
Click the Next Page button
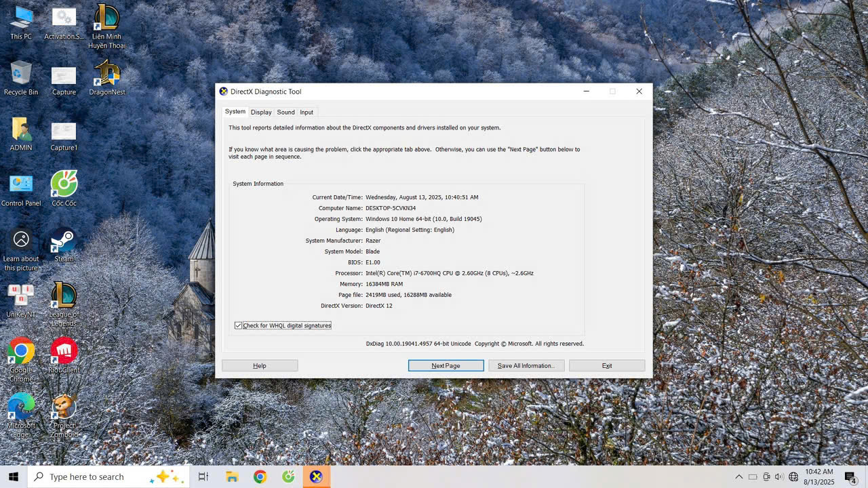point(446,366)
